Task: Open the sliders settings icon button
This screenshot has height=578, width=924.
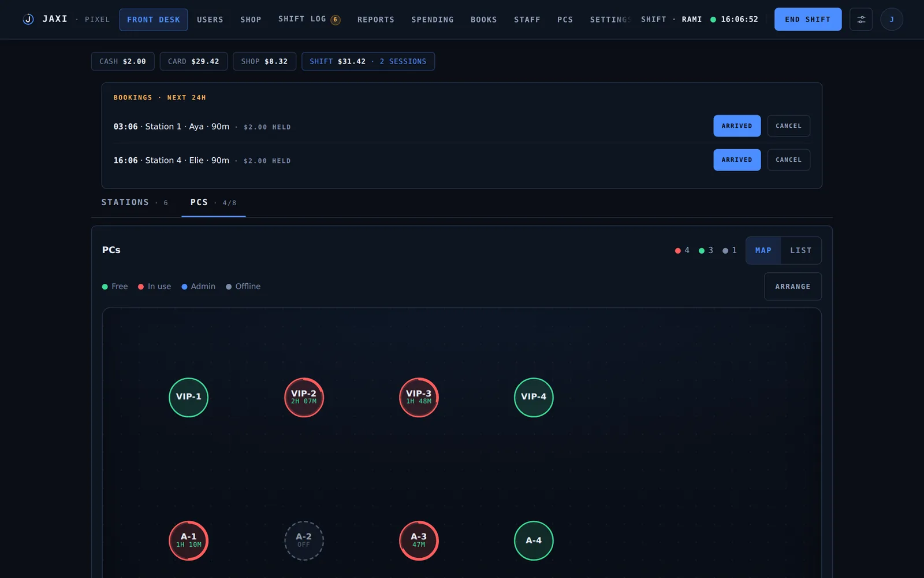Action: pyautogui.click(x=860, y=19)
